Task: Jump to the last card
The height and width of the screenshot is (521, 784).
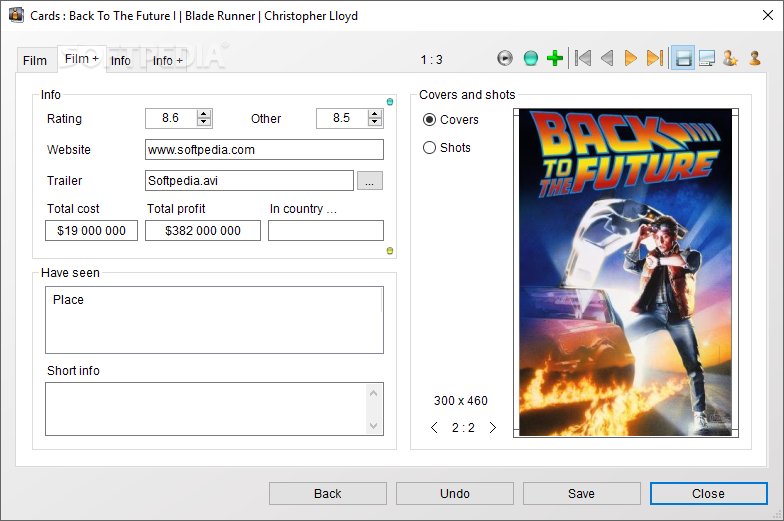Action: click(x=655, y=58)
